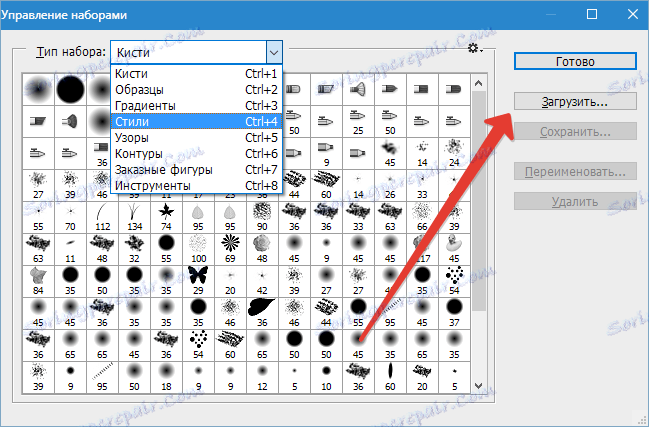The image size is (649, 427).
Task: Pick the solid black leaf-shaped brush 36
Action: (262, 314)
